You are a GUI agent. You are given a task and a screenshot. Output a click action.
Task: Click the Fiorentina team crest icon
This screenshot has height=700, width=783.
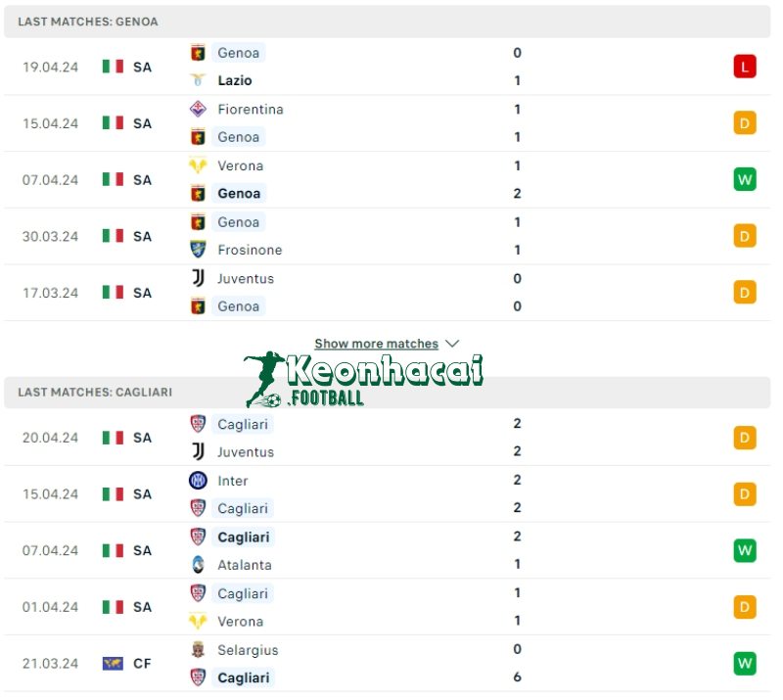click(x=199, y=109)
